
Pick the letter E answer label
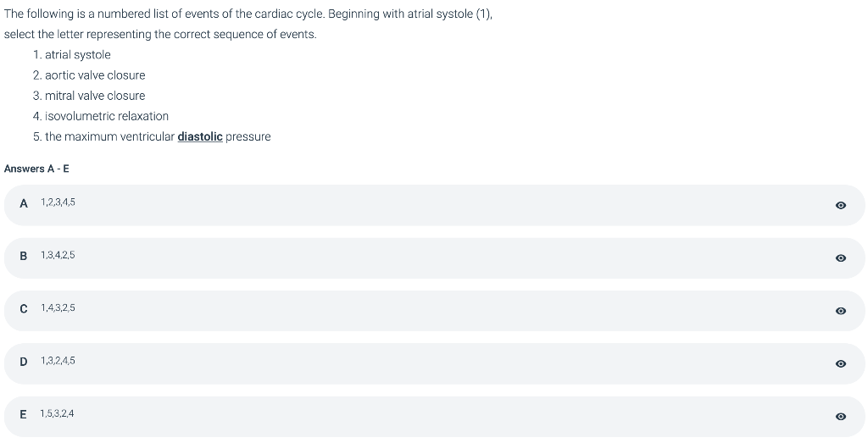click(x=24, y=413)
